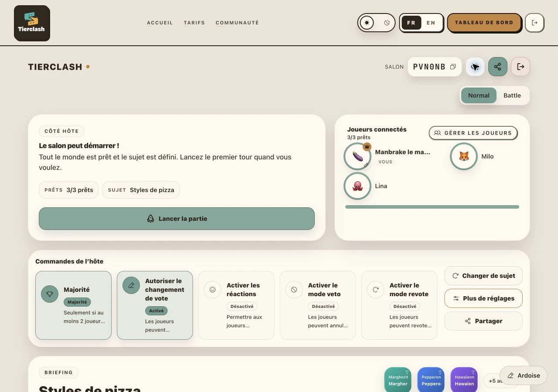Switch to light theme sun icon
The height and width of the screenshot is (392, 558).
[367, 23]
